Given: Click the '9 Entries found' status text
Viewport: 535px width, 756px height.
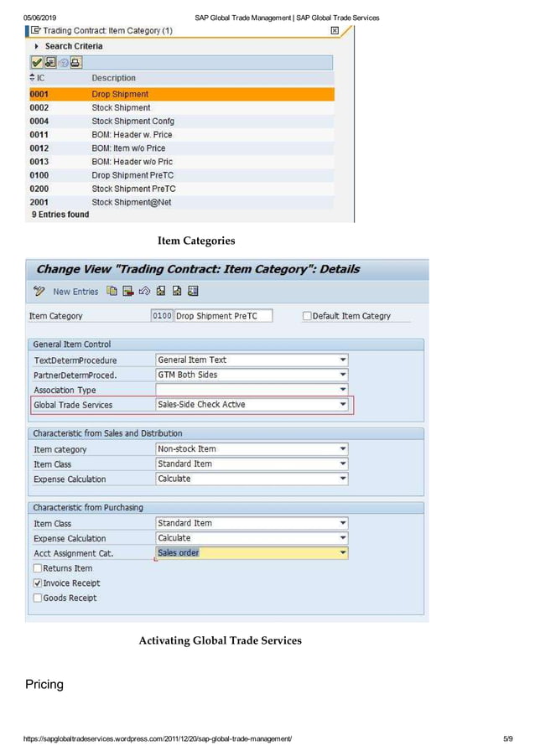Looking at the screenshot, I should click(60, 215).
